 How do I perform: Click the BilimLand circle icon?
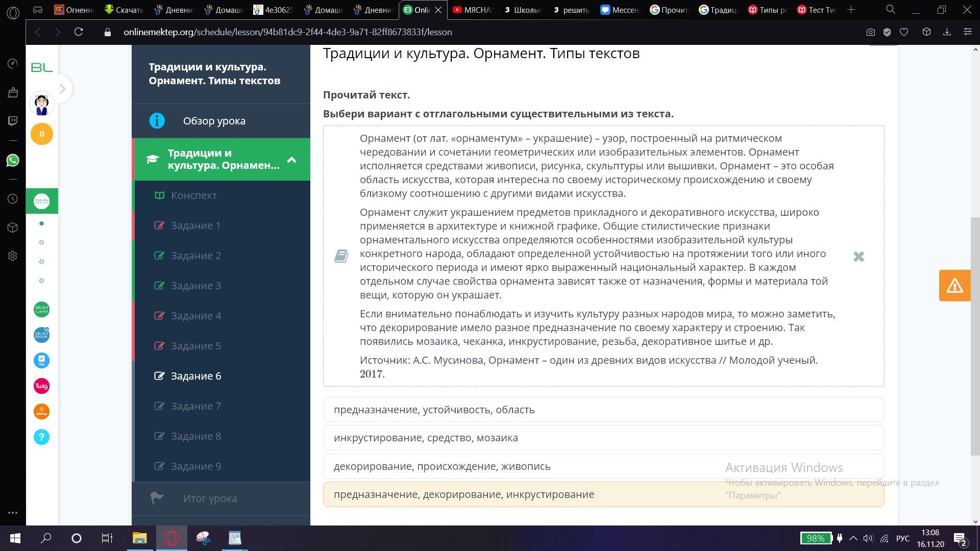41,310
